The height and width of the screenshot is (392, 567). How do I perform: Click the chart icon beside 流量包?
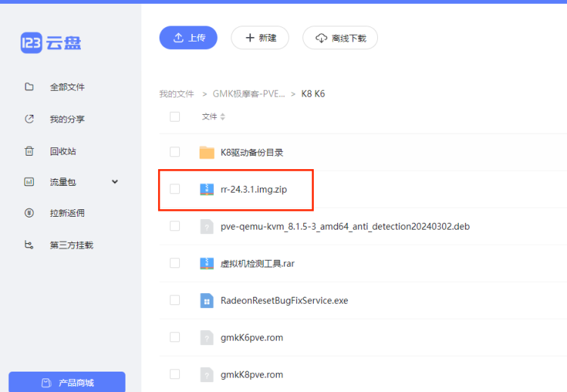[29, 182]
